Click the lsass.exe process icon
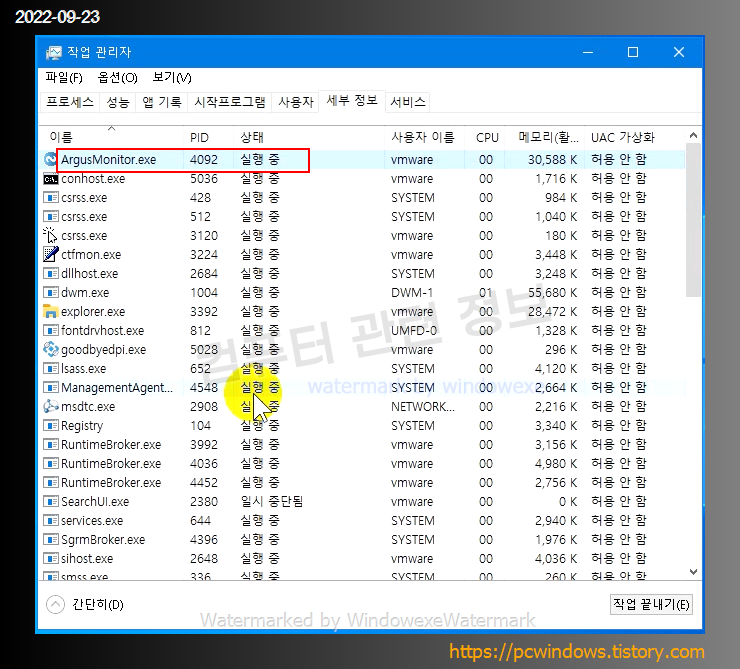Screen dimensions: 740x669 pos(50,368)
